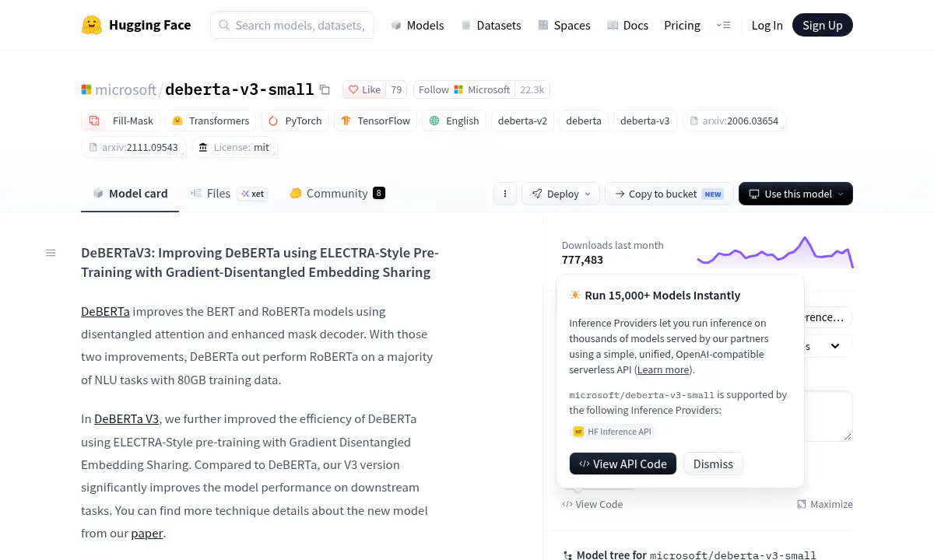Viewport: 934px width, 560px height.
Task: Click the heart Like button
Action: pos(364,89)
